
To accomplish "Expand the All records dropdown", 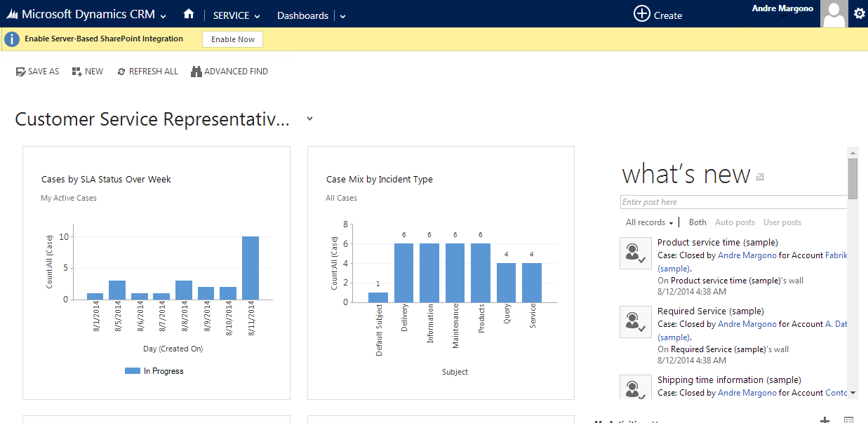I will click(x=649, y=222).
